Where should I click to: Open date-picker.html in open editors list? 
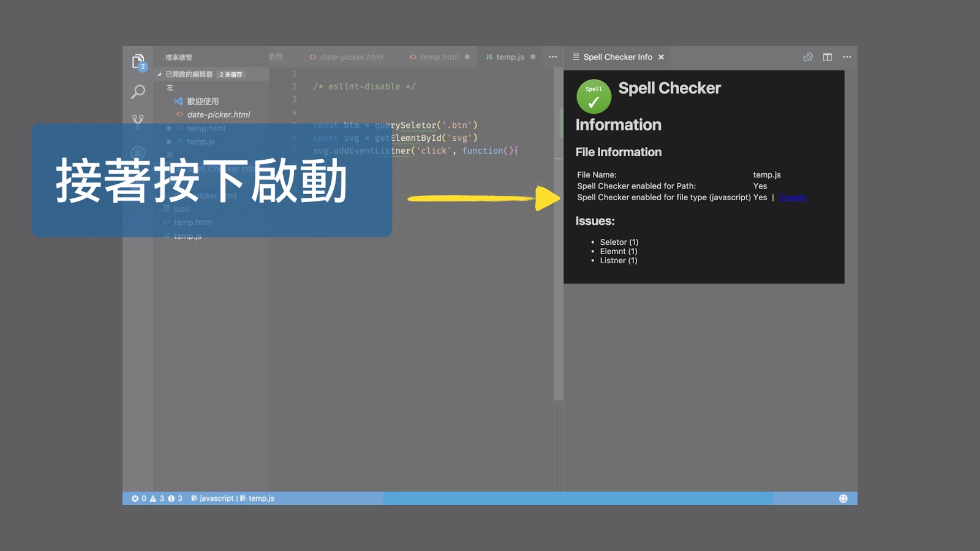click(218, 114)
